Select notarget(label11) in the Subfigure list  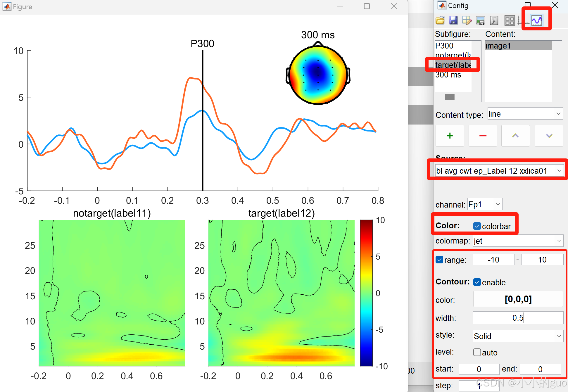tap(453, 55)
